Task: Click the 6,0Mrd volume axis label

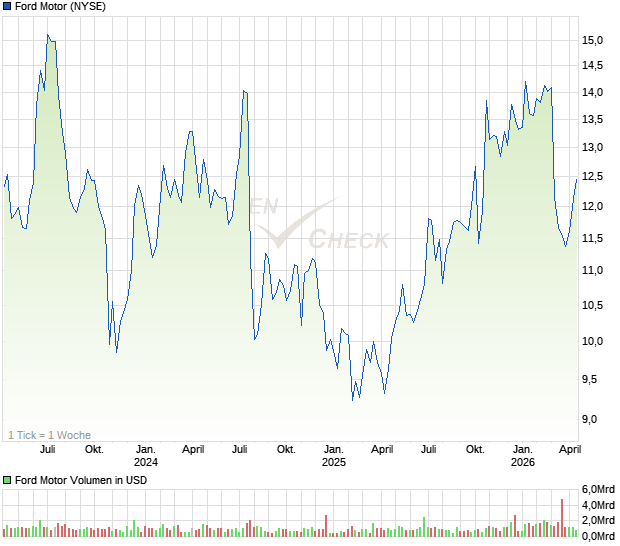Action: pos(598,489)
